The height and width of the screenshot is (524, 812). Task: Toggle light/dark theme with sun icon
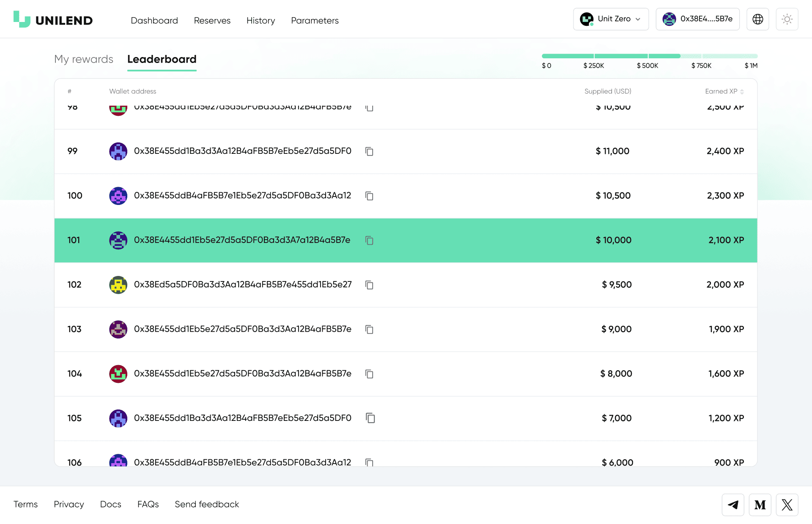point(787,19)
